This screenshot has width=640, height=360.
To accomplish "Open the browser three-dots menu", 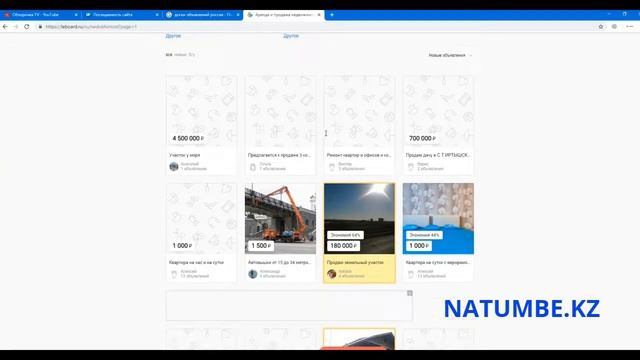I will (630, 27).
